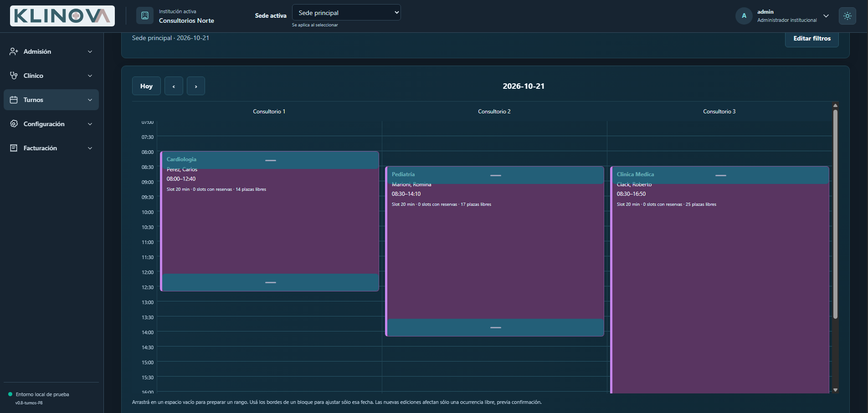Click the Editar filtros button
Screen dimensions: 868x413
[x=812, y=39]
